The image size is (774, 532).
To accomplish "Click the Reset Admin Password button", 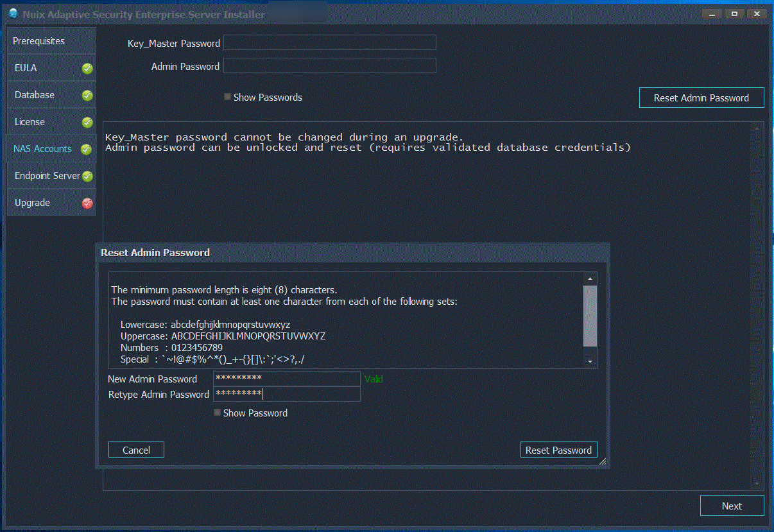I will pos(701,98).
